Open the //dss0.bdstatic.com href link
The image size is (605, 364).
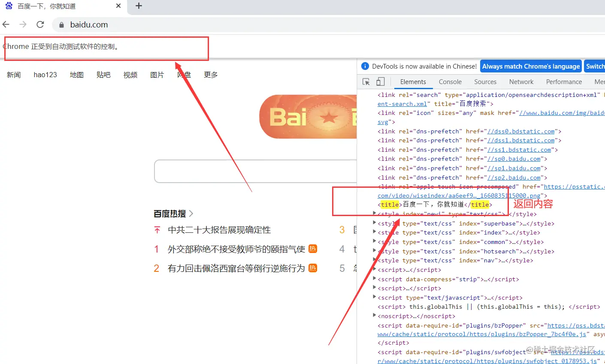pos(521,131)
